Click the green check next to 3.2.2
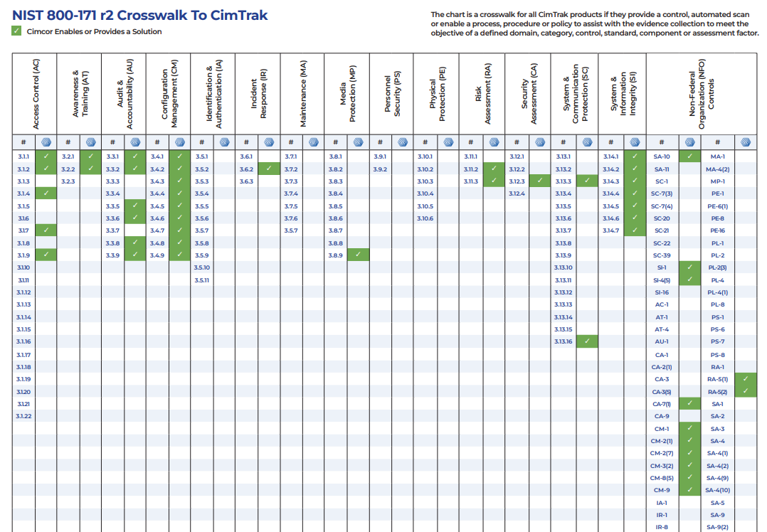 pyautogui.click(x=90, y=169)
